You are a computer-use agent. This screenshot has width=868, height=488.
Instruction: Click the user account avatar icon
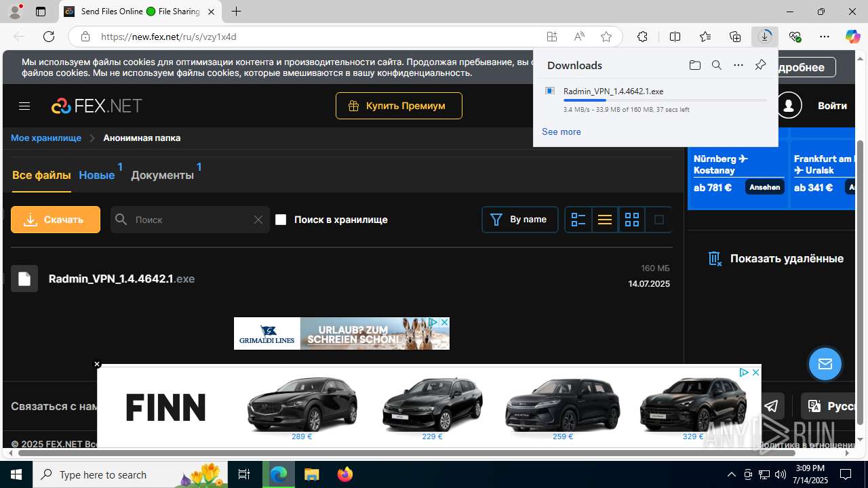coord(789,106)
